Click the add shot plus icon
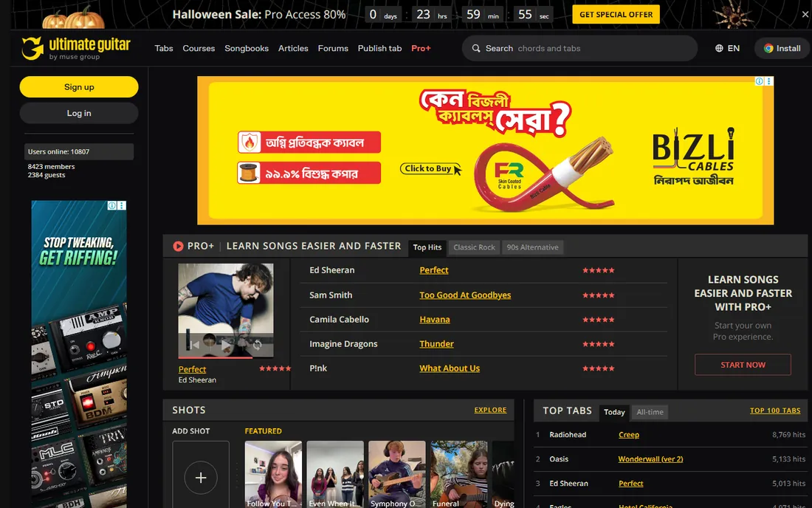Viewport: 812px width, 508px height. (201, 478)
